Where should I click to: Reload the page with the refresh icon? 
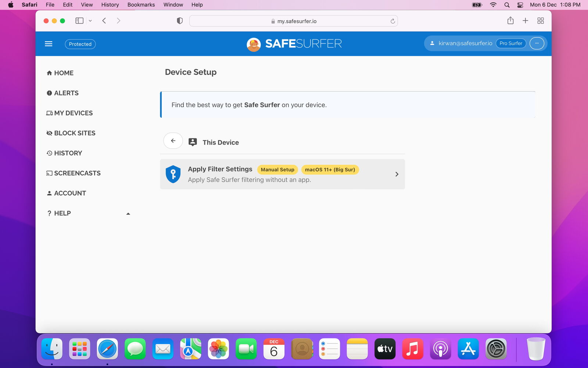(392, 21)
